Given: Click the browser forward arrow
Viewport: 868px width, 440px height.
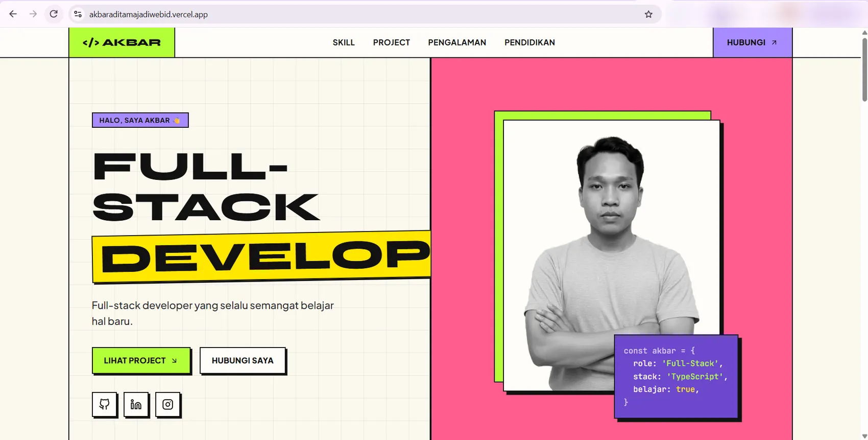Looking at the screenshot, I should click(x=33, y=14).
